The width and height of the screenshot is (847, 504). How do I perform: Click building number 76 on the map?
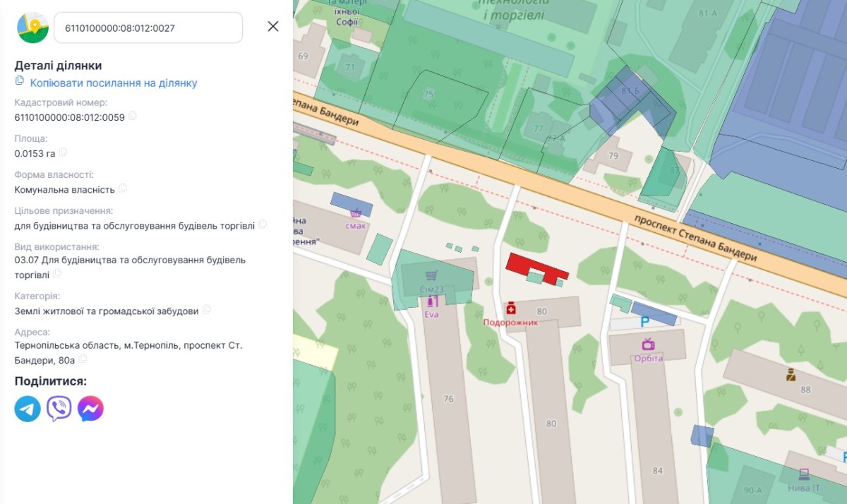point(447,400)
